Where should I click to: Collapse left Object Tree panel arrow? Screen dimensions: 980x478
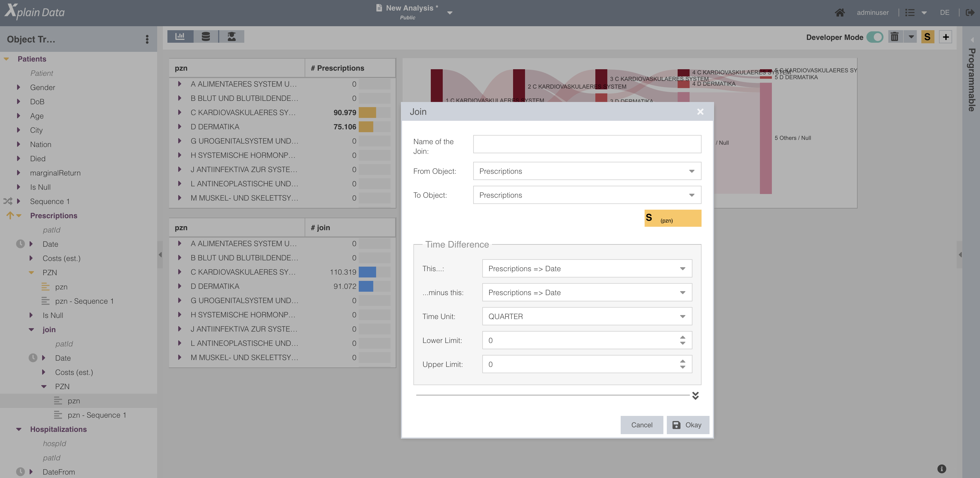(160, 255)
